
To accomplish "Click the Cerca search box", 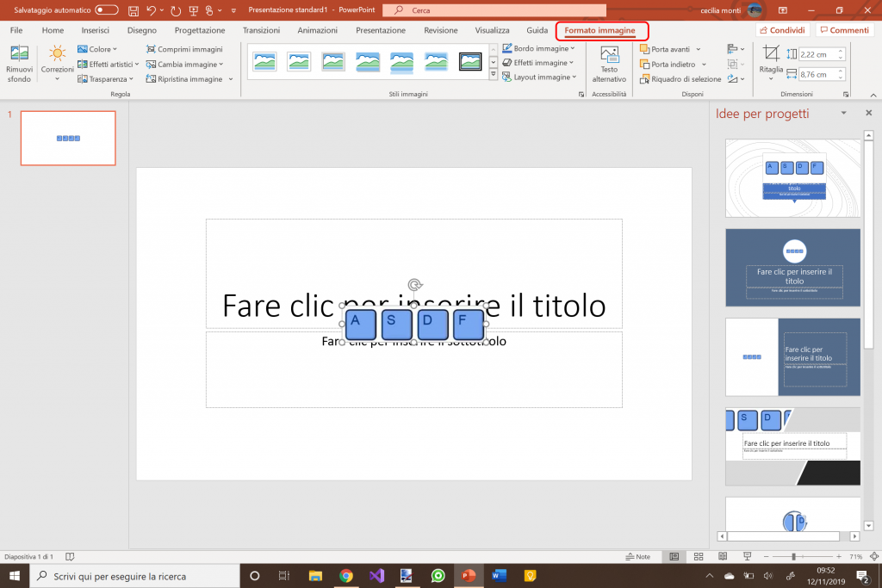I will pos(494,10).
